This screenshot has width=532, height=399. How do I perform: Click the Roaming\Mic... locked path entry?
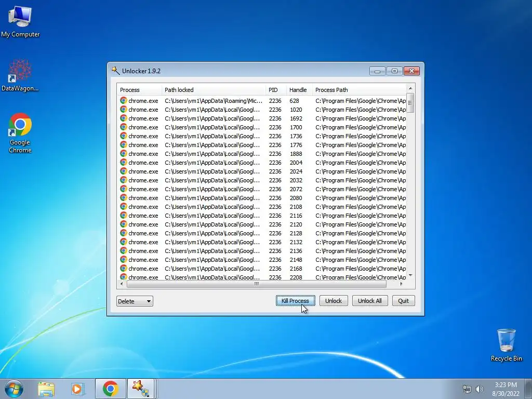pyautogui.click(x=214, y=101)
